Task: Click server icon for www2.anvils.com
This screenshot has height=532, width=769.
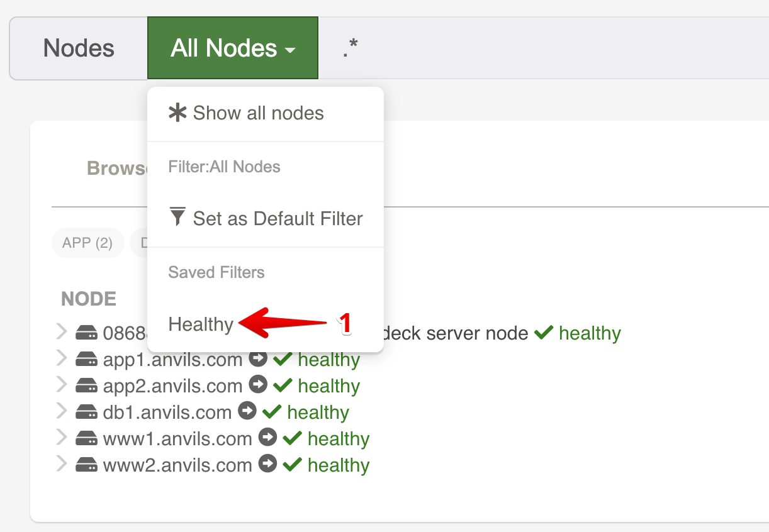Action: click(x=86, y=465)
